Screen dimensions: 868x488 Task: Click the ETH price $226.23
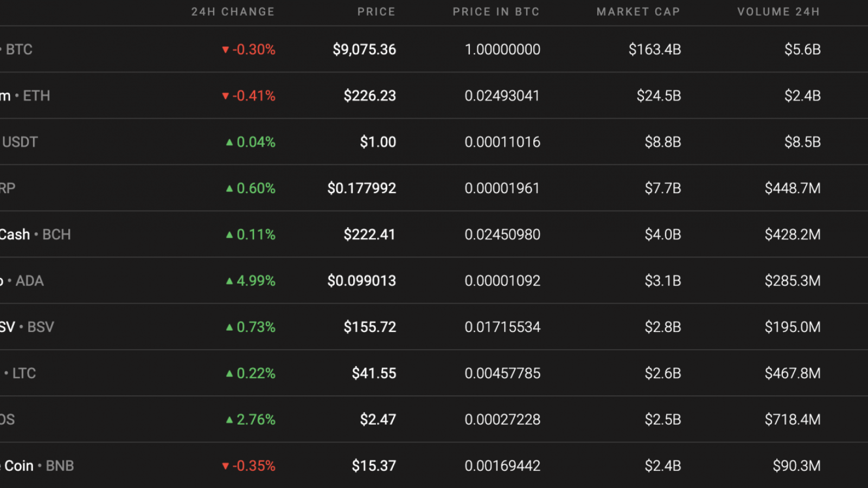(x=370, y=96)
